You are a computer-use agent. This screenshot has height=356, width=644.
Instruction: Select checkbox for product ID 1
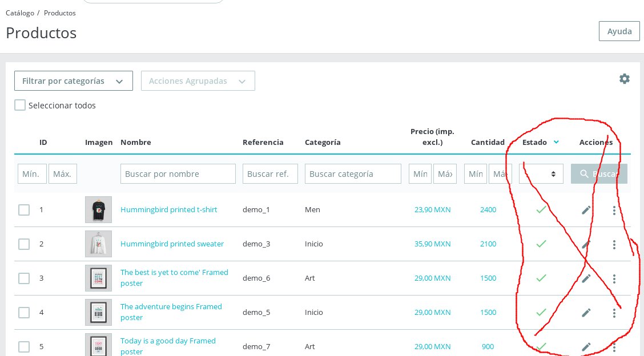(24, 210)
